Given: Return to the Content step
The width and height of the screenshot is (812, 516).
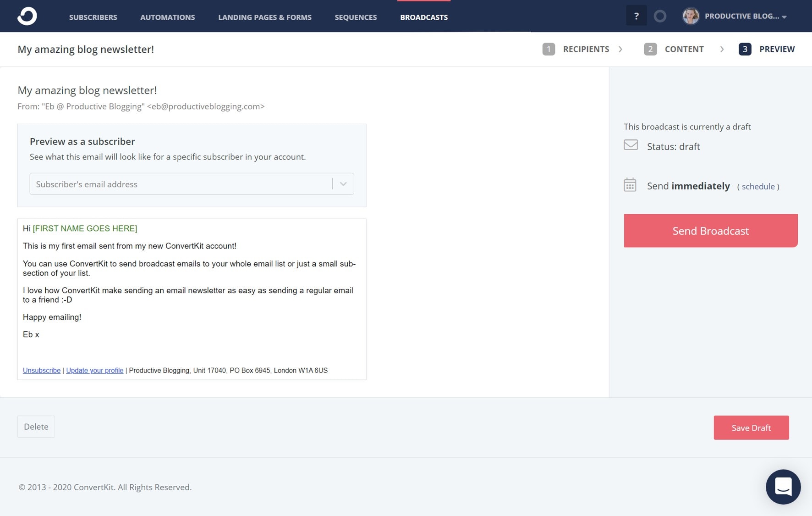Looking at the screenshot, I should pos(684,49).
